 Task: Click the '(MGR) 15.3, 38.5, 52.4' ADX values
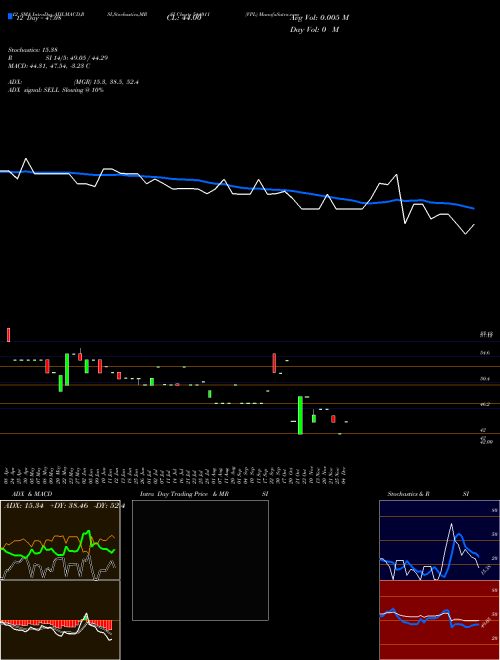(x=106, y=82)
